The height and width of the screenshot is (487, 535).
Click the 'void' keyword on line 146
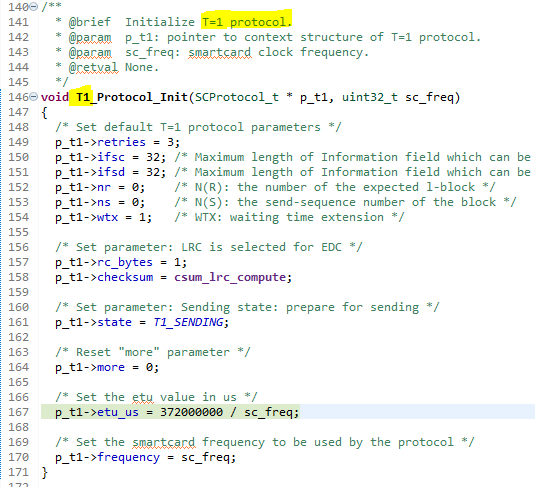(x=55, y=97)
